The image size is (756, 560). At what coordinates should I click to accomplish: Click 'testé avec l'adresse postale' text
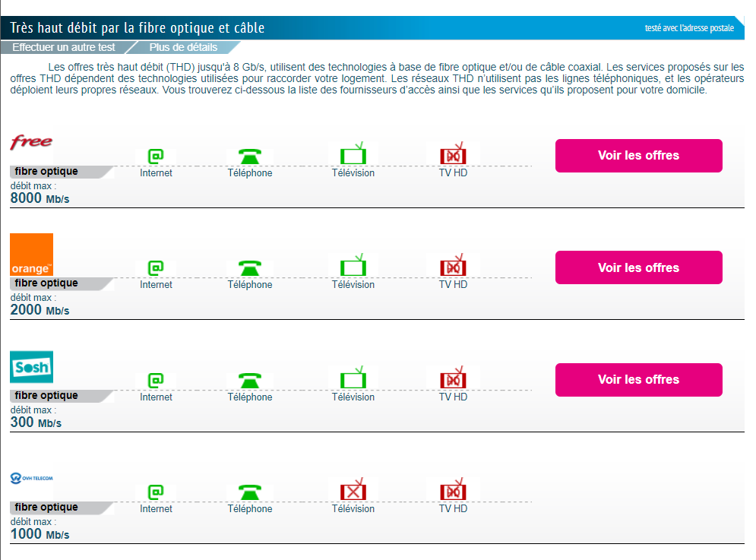tap(689, 28)
